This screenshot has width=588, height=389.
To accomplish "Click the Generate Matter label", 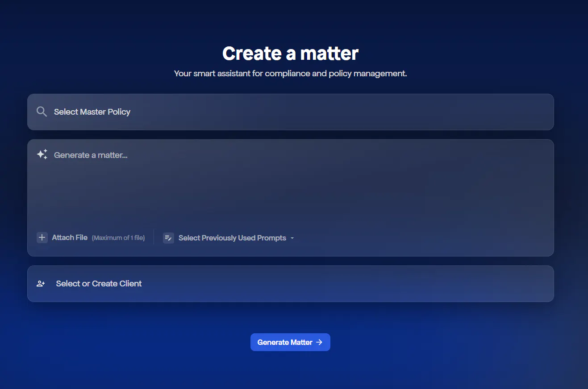I will (x=285, y=342).
